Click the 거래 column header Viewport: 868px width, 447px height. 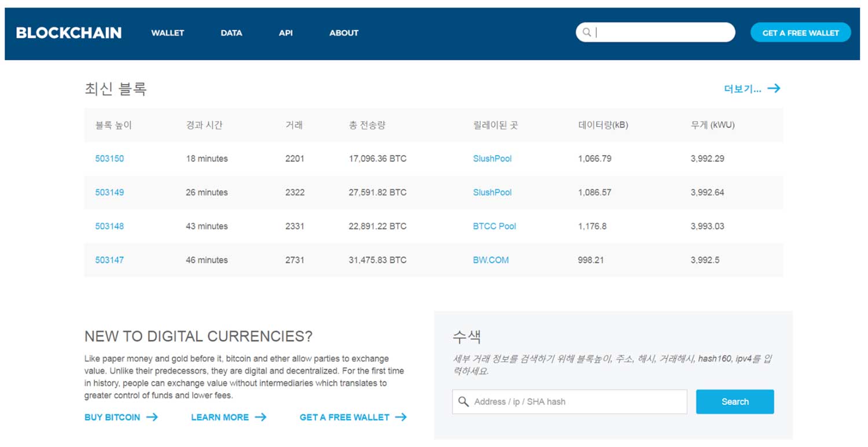tap(294, 124)
